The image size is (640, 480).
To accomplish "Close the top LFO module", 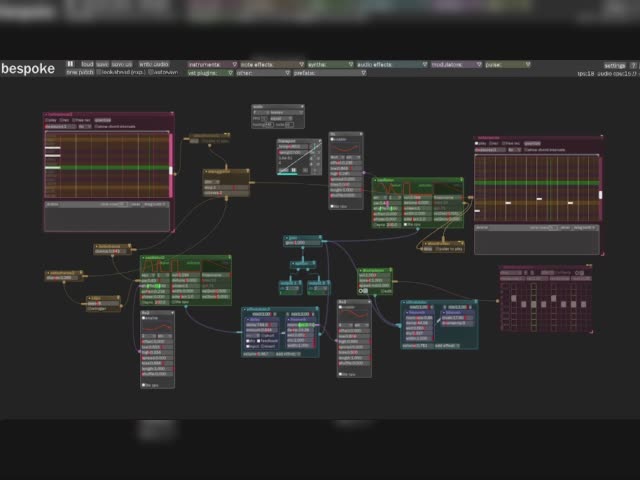I will (x=361, y=134).
